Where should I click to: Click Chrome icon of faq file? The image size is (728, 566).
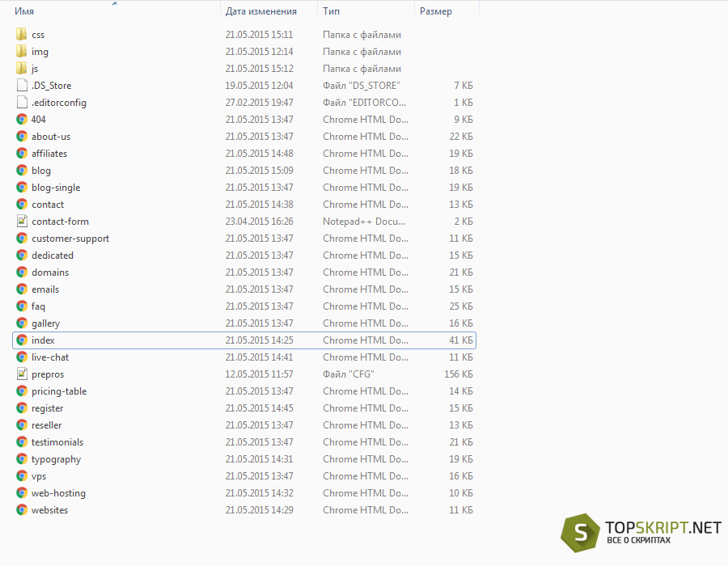[22, 306]
